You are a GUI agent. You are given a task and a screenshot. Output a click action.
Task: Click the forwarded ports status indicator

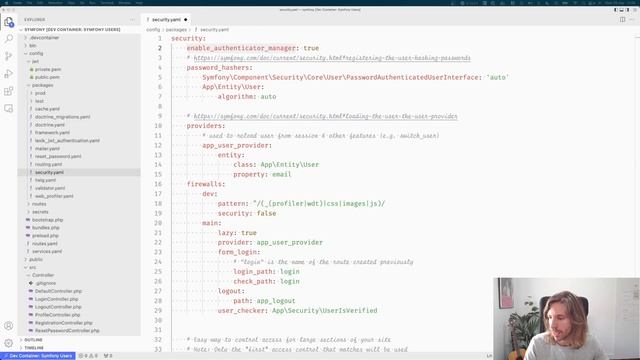(108, 356)
